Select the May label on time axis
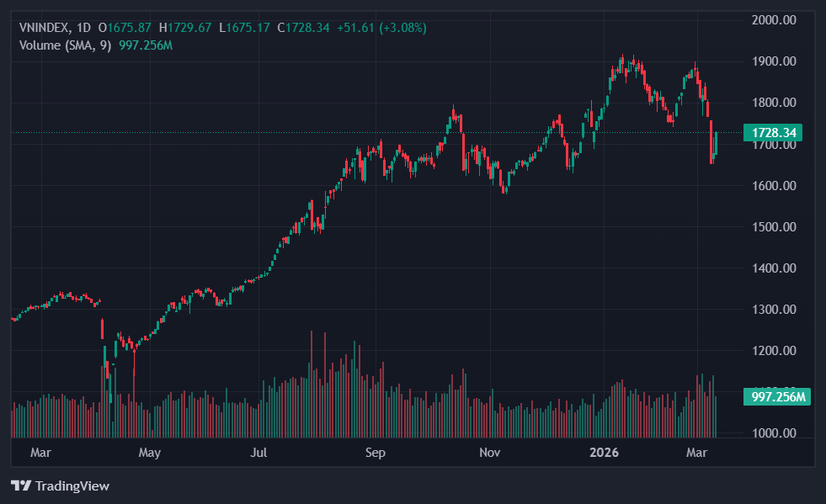826x504 pixels. pos(149,453)
